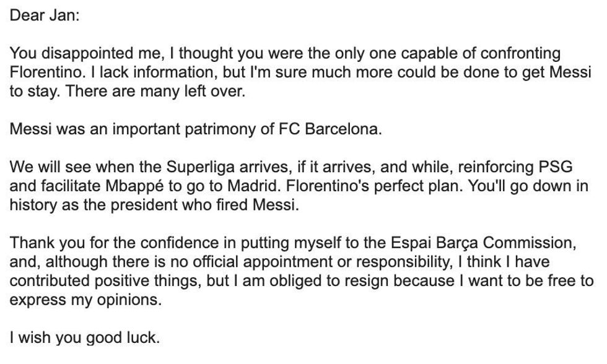Click the word "PSG"
Screen dimensions: 607x364
556,167
